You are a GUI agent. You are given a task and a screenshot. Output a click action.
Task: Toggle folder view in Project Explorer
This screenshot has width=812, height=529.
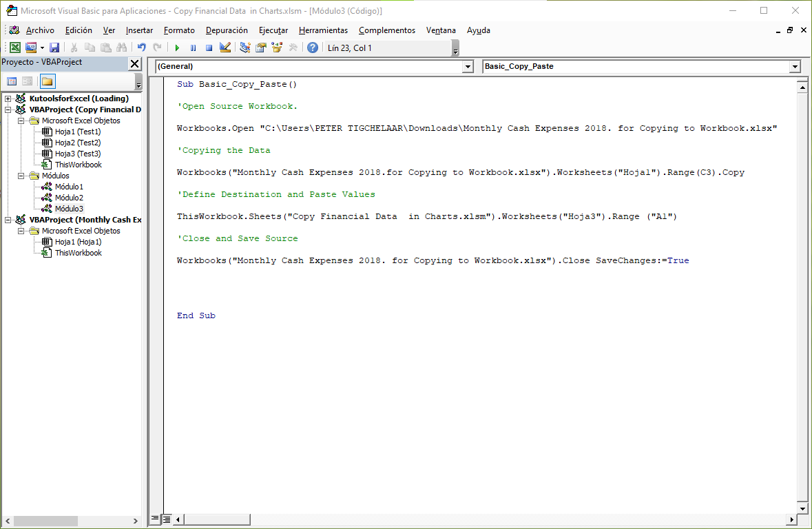click(x=47, y=81)
